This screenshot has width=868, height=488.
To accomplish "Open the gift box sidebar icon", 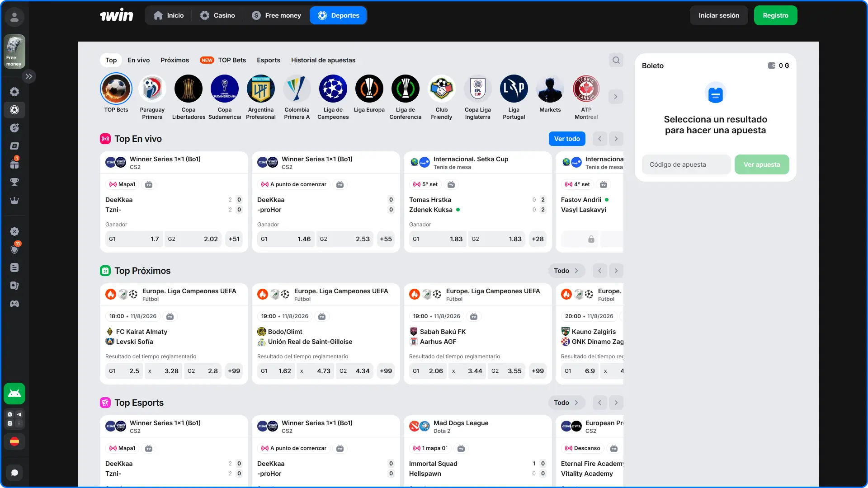I will click(x=14, y=164).
